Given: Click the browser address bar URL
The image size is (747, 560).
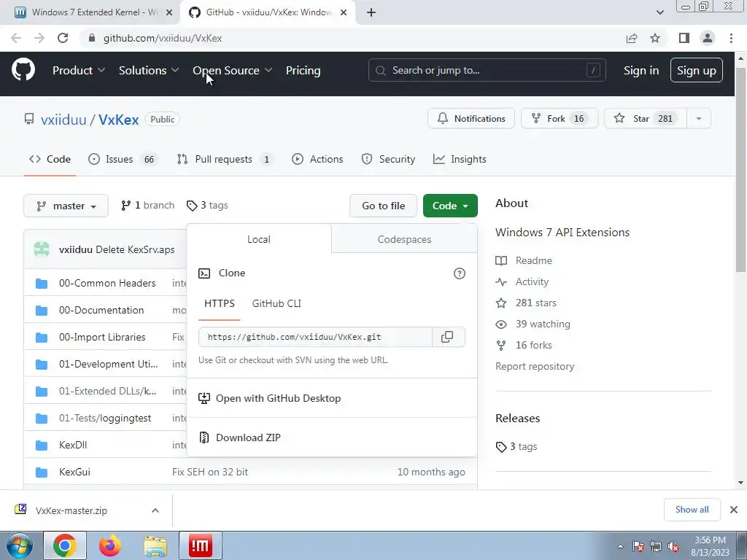Looking at the screenshot, I should point(163,38).
